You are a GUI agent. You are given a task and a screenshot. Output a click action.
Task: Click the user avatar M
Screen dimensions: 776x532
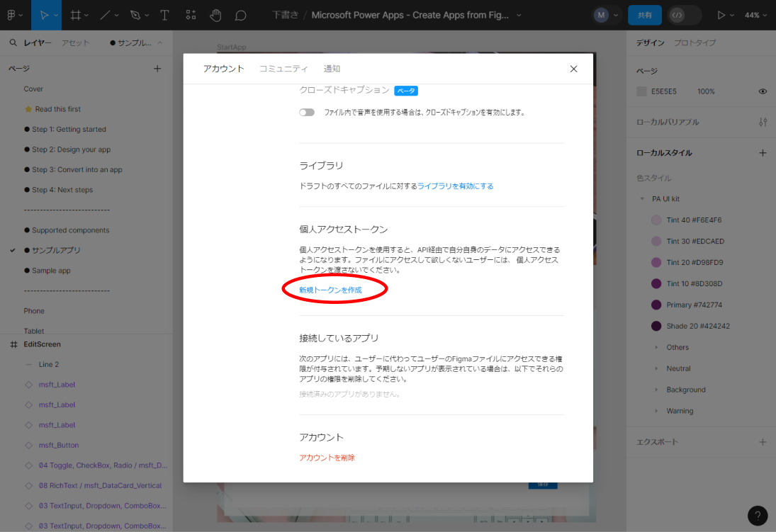point(601,16)
